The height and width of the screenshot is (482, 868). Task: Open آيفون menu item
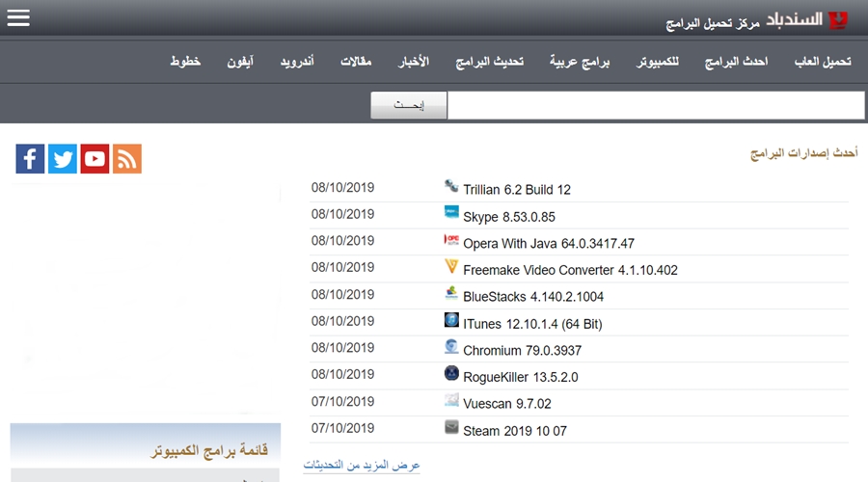[240, 62]
